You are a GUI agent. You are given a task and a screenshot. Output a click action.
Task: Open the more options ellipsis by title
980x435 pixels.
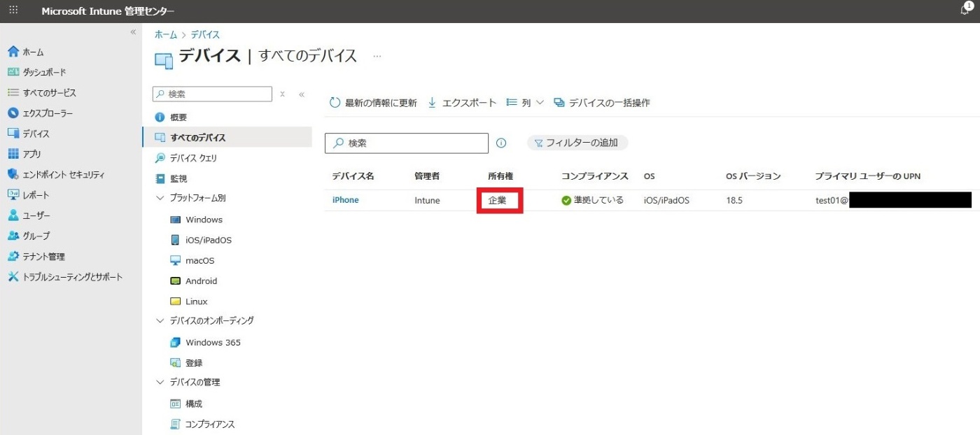click(x=377, y=56)
